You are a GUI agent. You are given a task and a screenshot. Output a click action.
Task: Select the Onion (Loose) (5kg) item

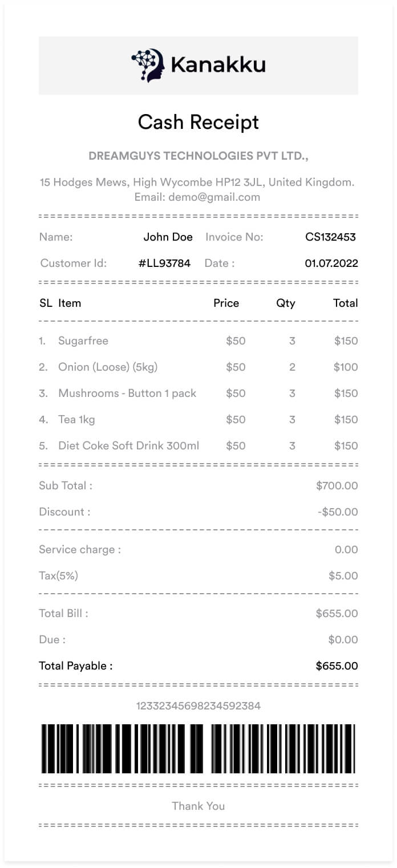click(108, 367)
